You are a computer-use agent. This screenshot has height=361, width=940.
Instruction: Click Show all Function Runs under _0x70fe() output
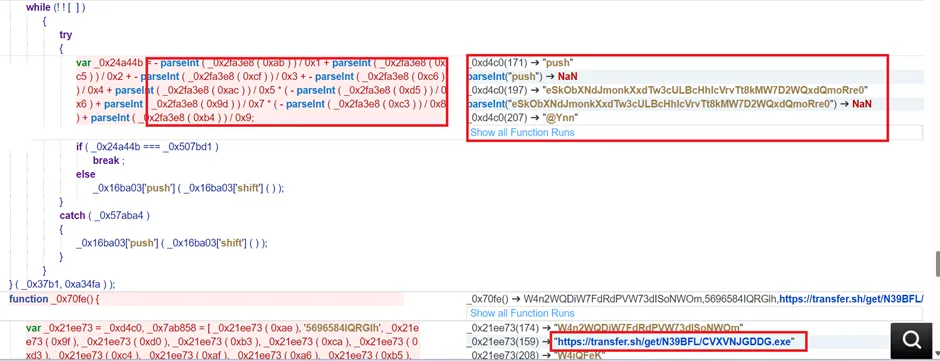pyautogui.click(x=522, y=313)
